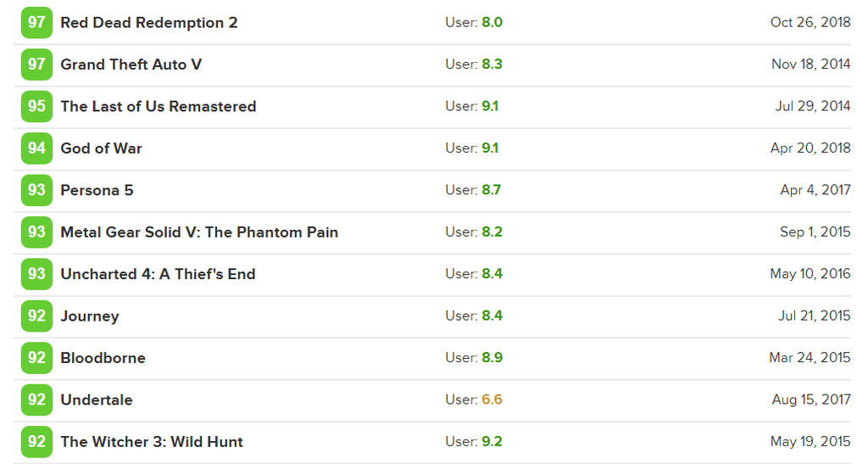Click The Witcher 3's 9.2 user score
The width and height of the screenshot is (868, 464).
point(492,442)
